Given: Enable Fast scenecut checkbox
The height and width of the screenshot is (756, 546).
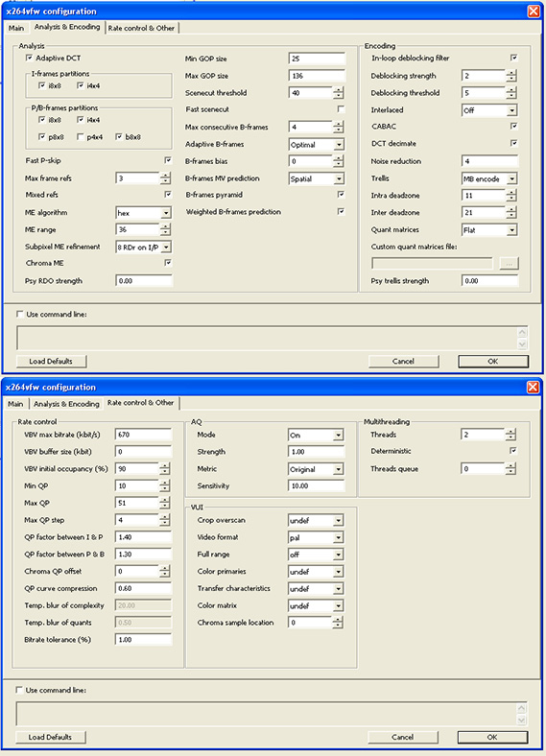Looking at the screenshot, I should (341, 109).
